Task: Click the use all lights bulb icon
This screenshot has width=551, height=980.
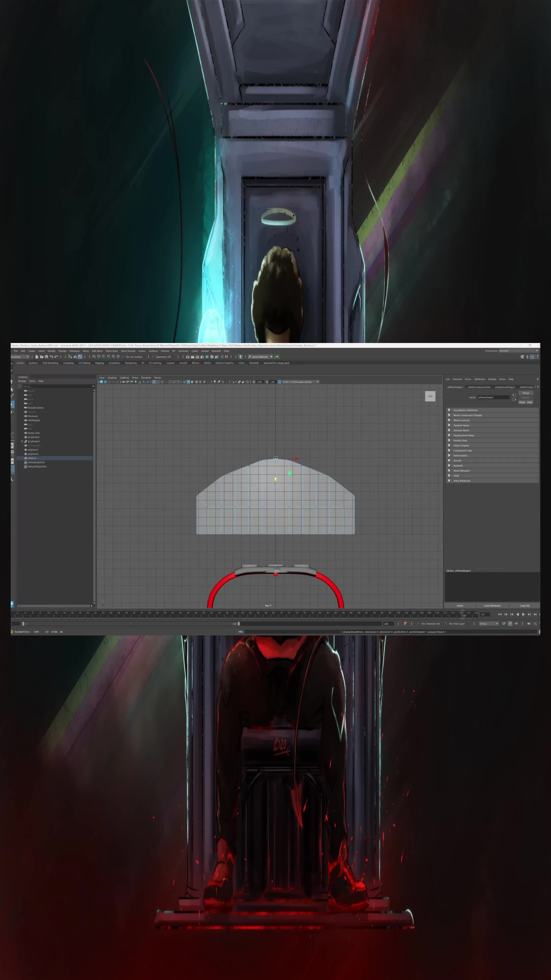Action: pyautogui.click(x=205, y=382)
